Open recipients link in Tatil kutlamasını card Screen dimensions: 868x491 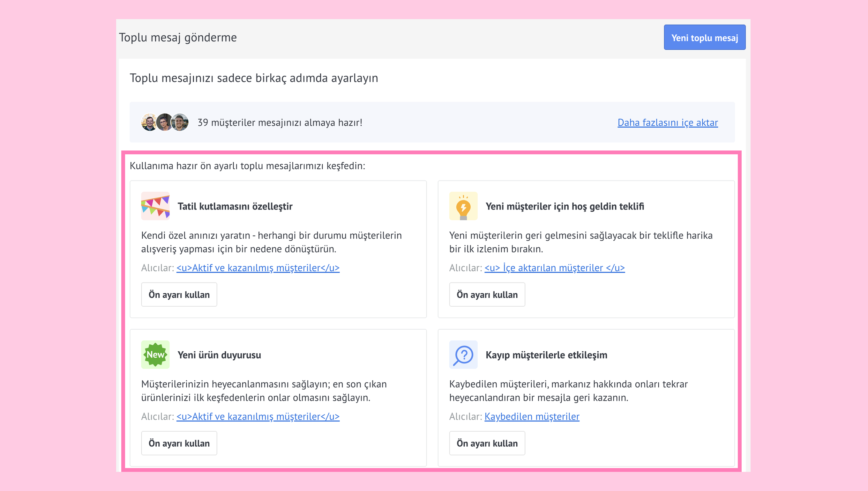click(258, 268)
